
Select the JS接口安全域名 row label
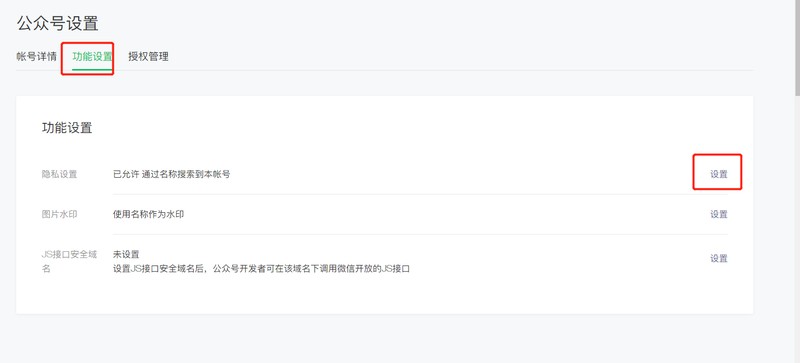click(69, 261)
